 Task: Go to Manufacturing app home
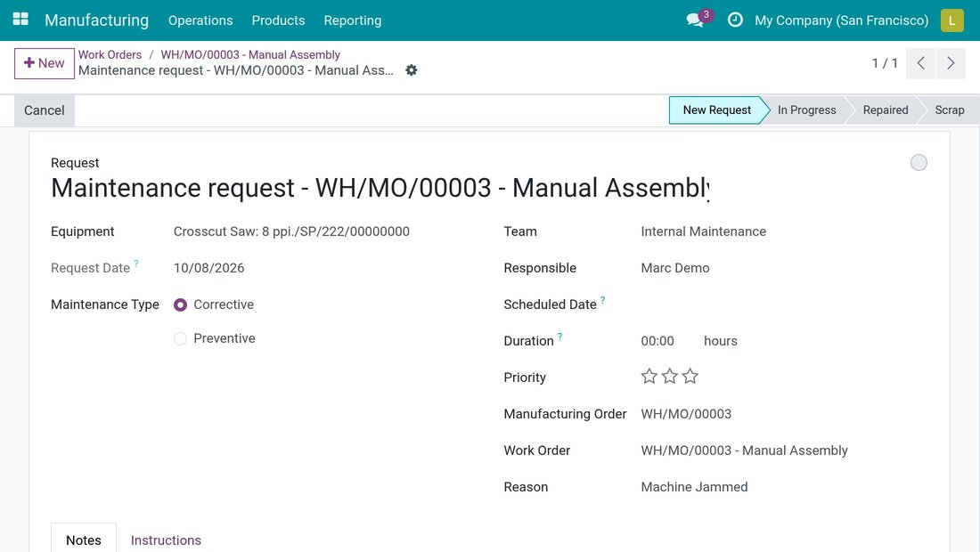coord(97,20)
